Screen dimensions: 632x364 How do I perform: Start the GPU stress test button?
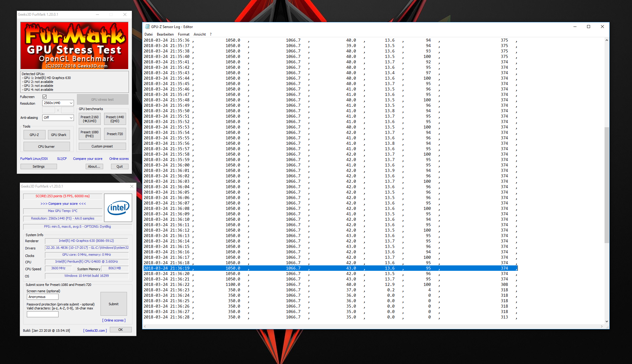pyautogui.click(x=103, y=100)
